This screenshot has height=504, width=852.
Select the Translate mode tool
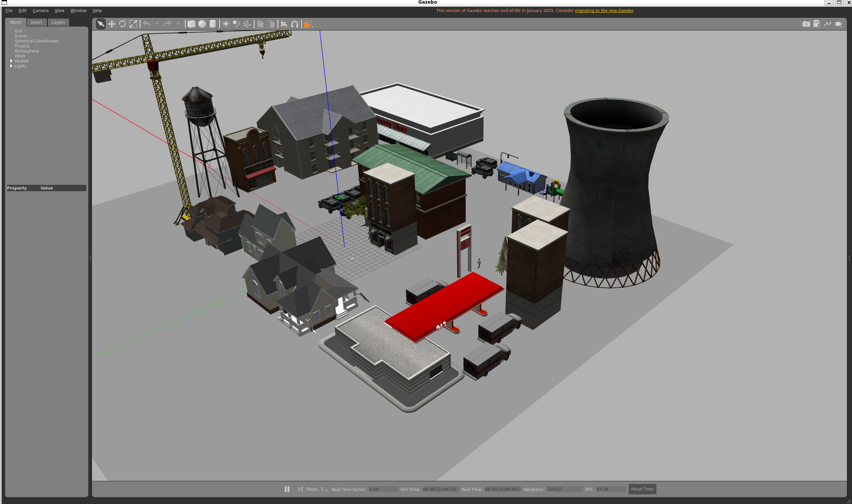point(111,24)
